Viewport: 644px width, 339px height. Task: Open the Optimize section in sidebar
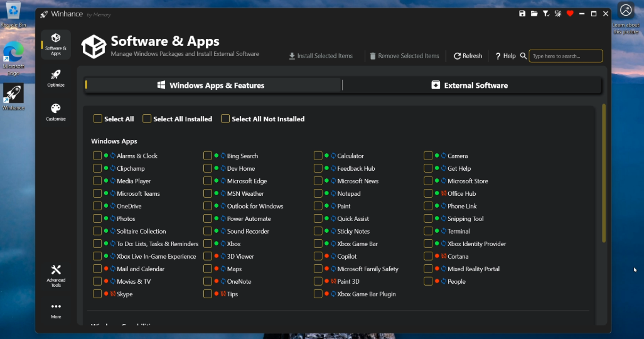[x=56, y=78]
